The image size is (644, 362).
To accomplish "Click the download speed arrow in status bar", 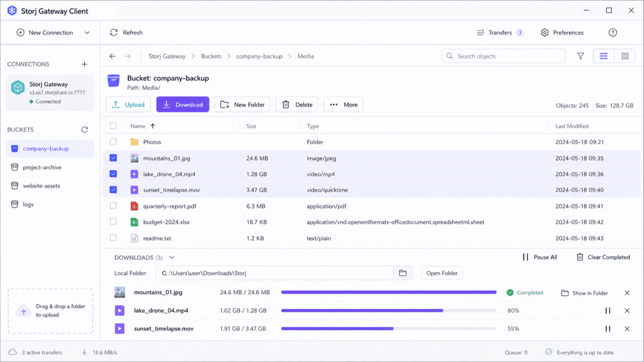I will pyautogui.click(x=85, y=352).
